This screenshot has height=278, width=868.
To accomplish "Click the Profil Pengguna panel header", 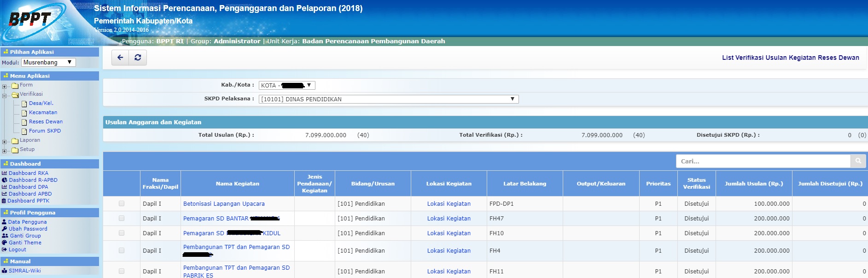I will click(x=50, y=213).
